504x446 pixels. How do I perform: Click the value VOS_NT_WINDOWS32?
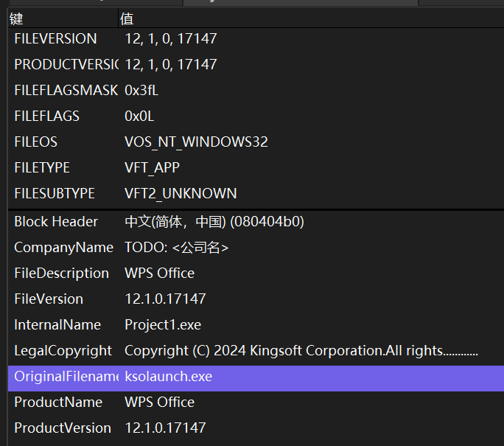(196, 142)
